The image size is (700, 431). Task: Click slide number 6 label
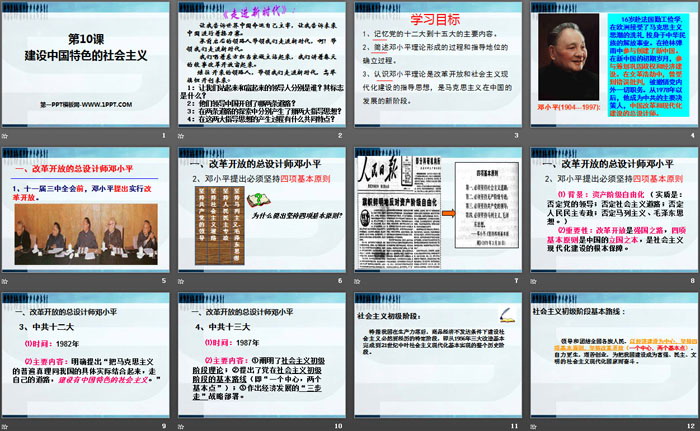click(340, 280)
